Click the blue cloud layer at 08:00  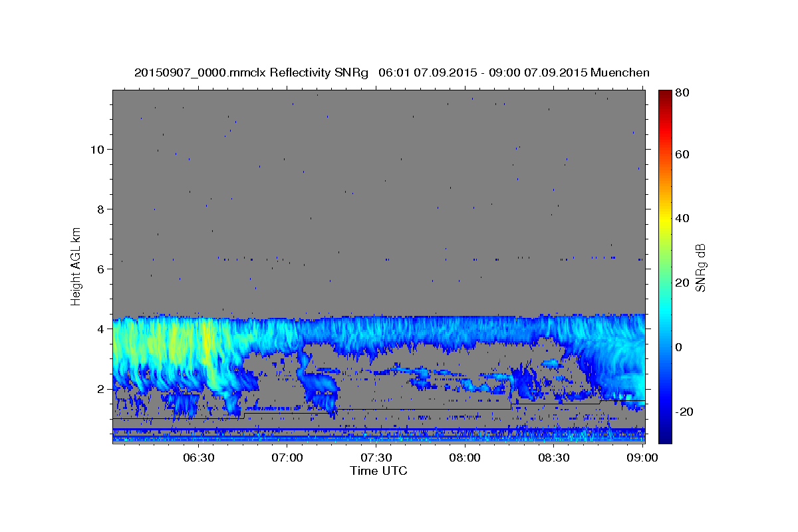pyautogui.click(x=465, y=331)
